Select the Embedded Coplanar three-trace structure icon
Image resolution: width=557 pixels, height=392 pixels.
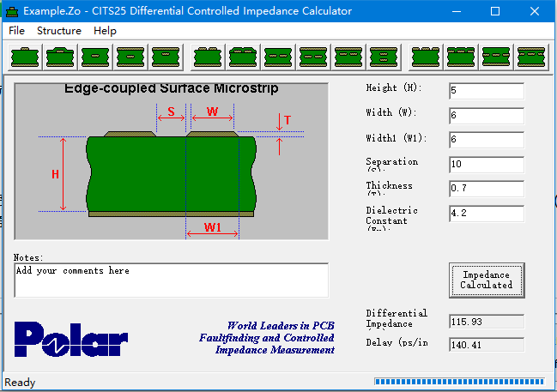click(x=496, y=57)
